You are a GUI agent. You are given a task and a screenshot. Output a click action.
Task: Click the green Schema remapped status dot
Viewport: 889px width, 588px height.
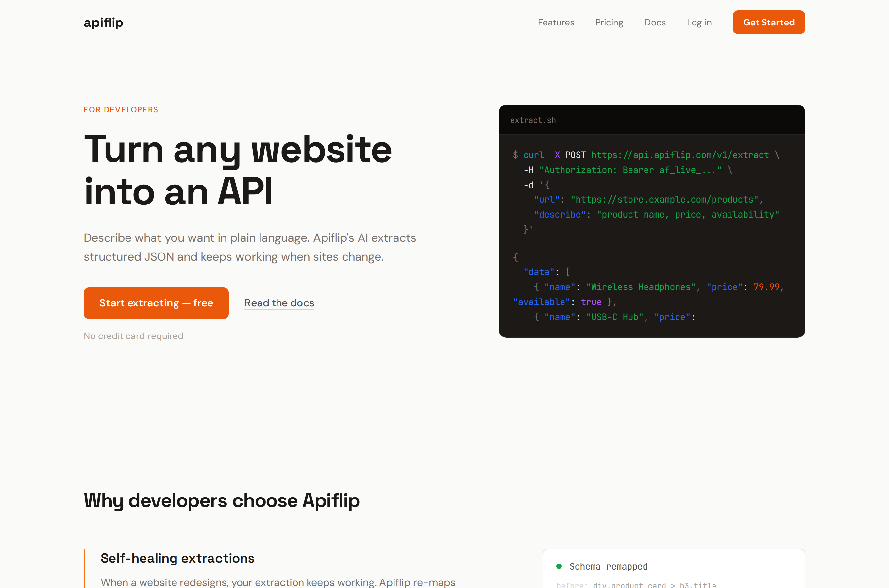pyautogui.click(x=559, y=566)
